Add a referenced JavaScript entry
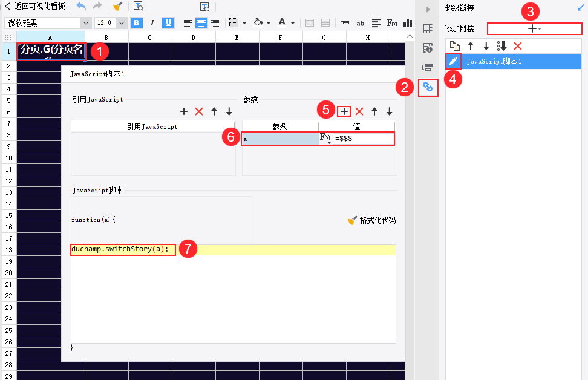This screenshot has width=588, height=380. [x=184, y=111]
